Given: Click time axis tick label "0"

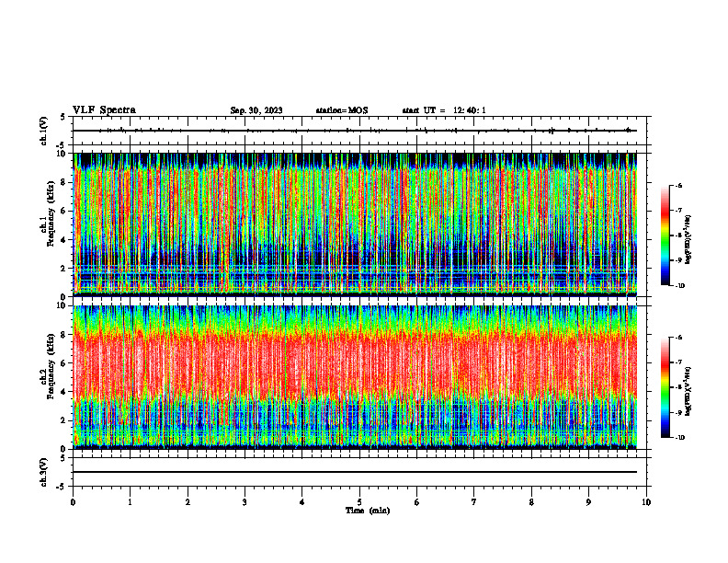Looking at the screenshot, I should pos(73,502).
